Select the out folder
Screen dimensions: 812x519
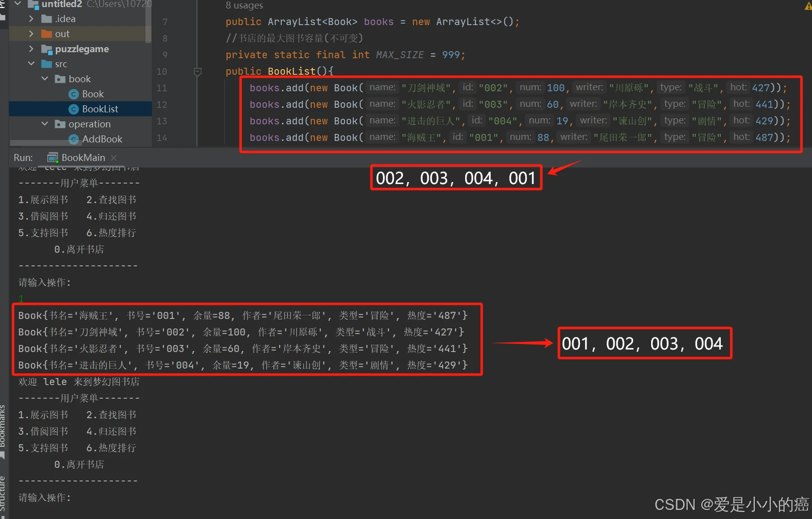coord(62,34)
